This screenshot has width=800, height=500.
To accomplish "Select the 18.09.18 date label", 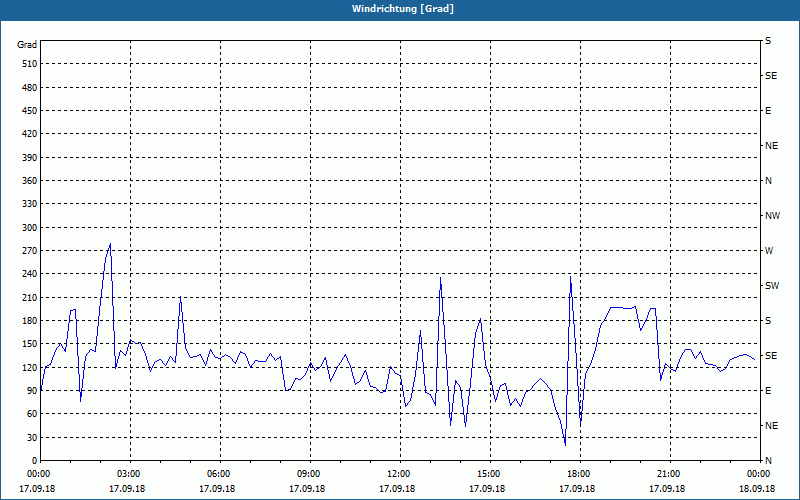I will tap(757, 489).
